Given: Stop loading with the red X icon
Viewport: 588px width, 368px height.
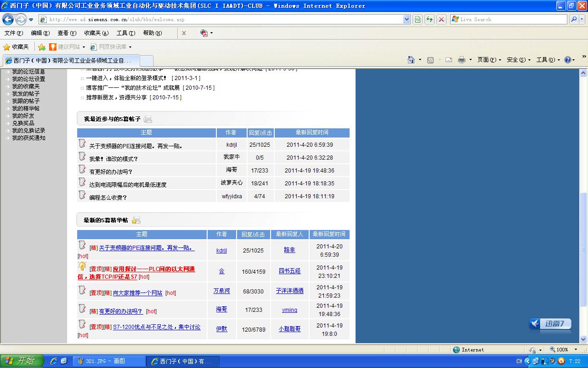Looking at the screenshot, I should 441,19.
